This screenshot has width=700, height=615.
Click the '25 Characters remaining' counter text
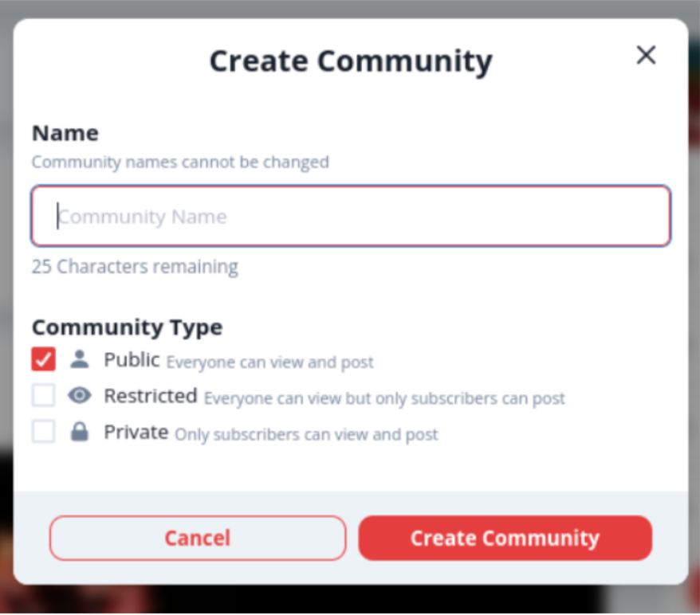point(135,266)
